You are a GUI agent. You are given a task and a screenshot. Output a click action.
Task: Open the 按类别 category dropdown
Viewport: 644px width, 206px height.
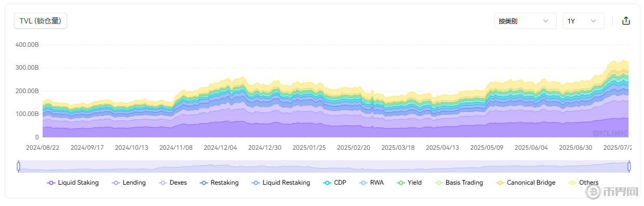(x=525, y=21)
